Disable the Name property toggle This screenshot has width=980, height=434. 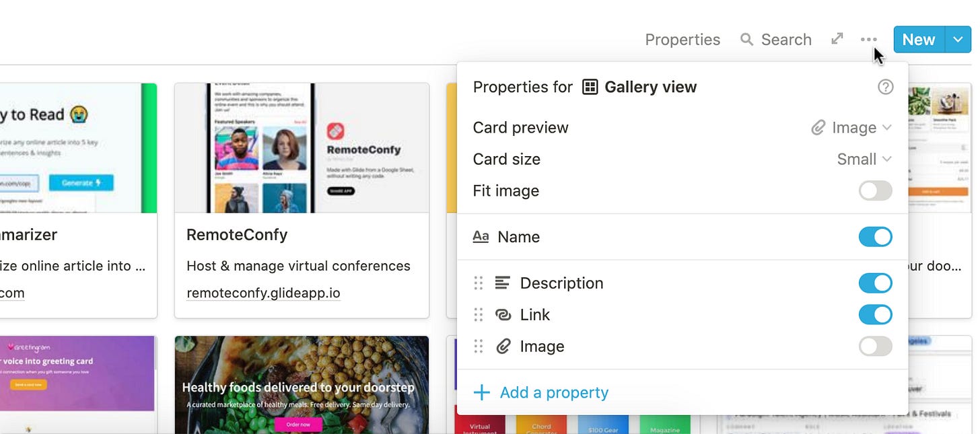click(x=876, y=237)
